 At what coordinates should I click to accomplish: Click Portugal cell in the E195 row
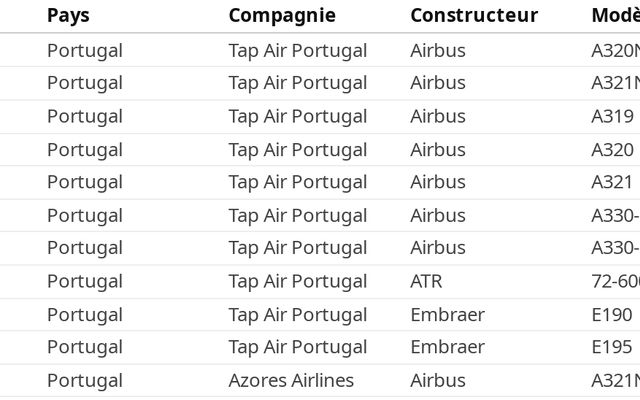85,347
